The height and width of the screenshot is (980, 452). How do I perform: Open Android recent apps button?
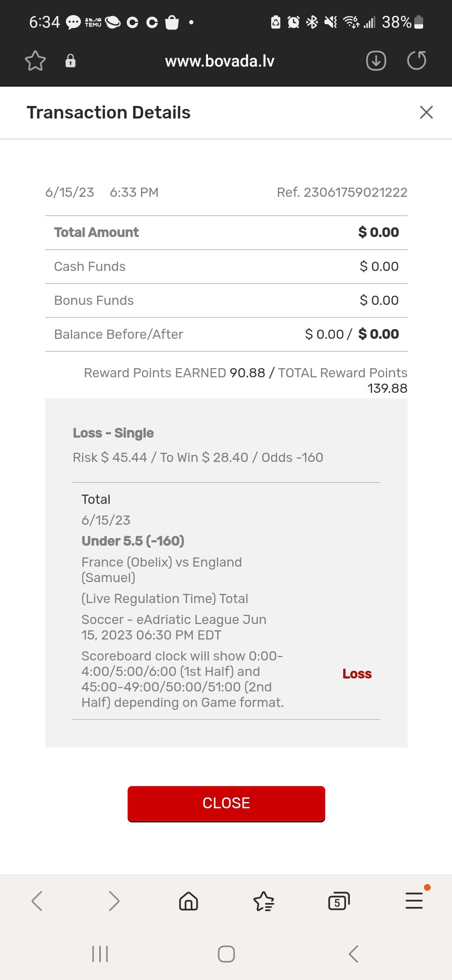pos(100,954)
